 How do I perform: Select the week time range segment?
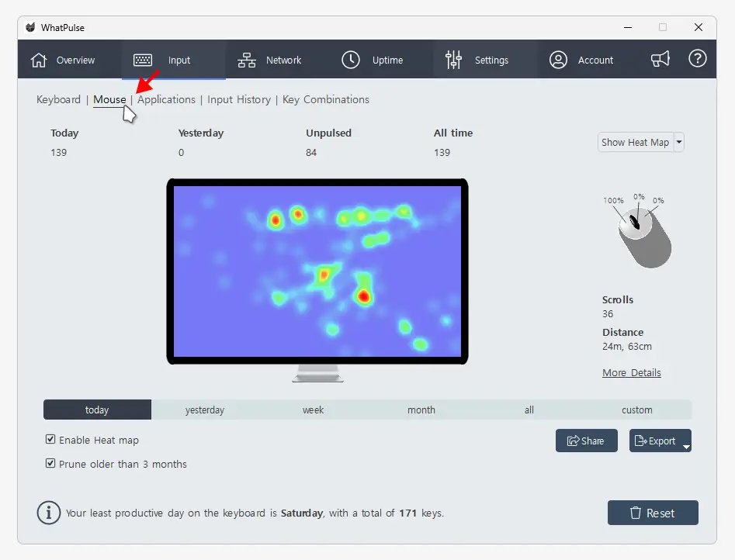click(313, 410)
